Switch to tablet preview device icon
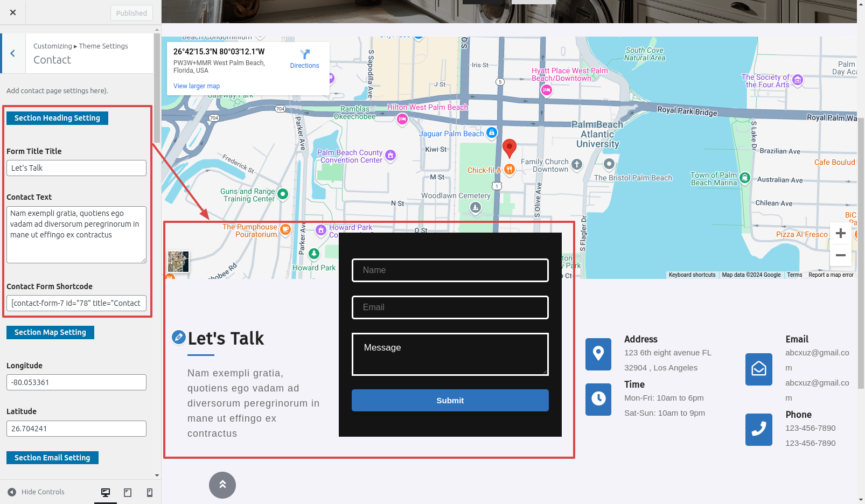This screenshot has height=504, width=865. point(128,492)
